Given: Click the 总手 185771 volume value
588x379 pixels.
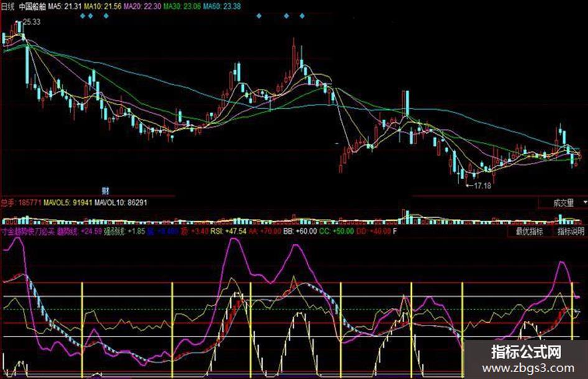Looking at the screenshot, I should (21, 203).
